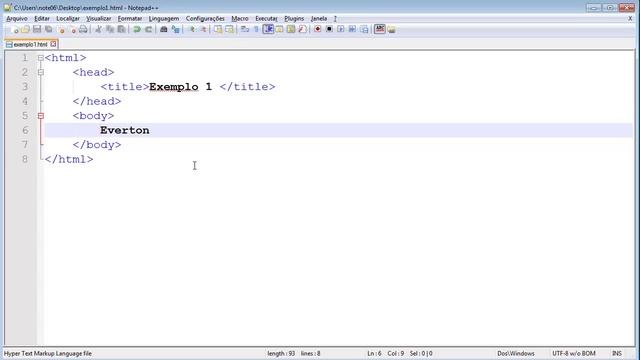
Task: Click the Zoom Out toolbar icon
Action: coord(203,29)
